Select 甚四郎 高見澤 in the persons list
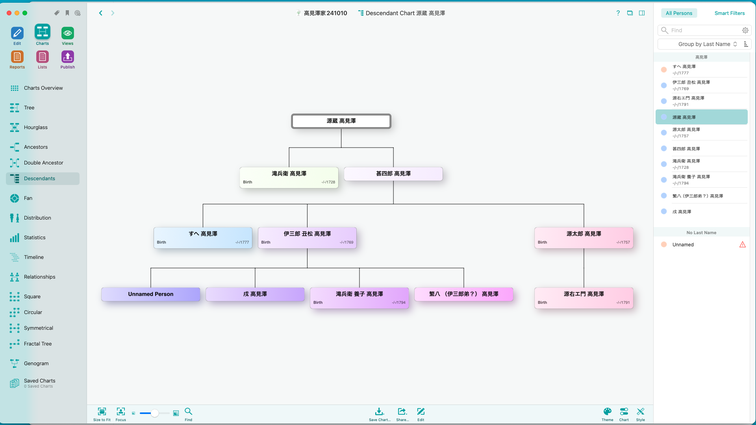 pyautogui.click(x=702, y=149)
